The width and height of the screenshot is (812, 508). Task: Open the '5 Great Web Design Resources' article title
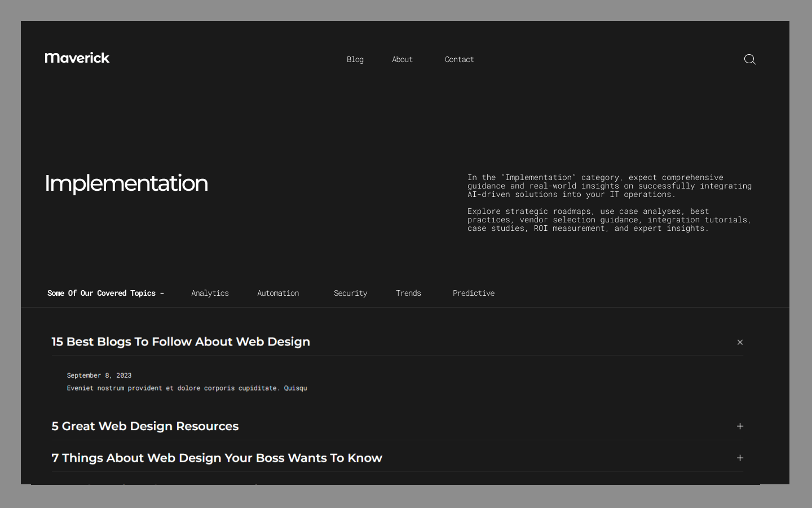(145, 426)
